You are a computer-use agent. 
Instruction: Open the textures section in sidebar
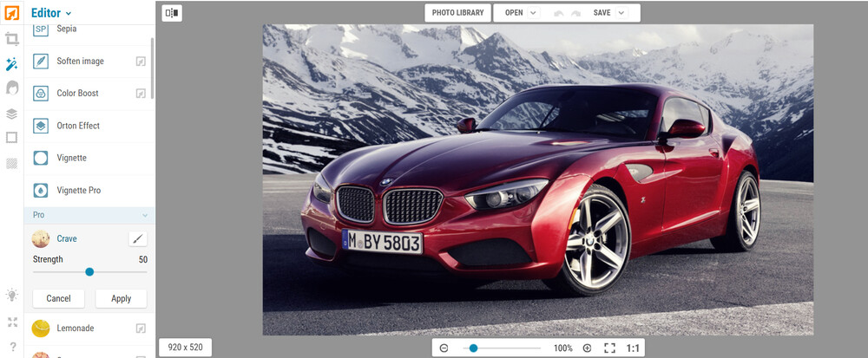[11, 163]
